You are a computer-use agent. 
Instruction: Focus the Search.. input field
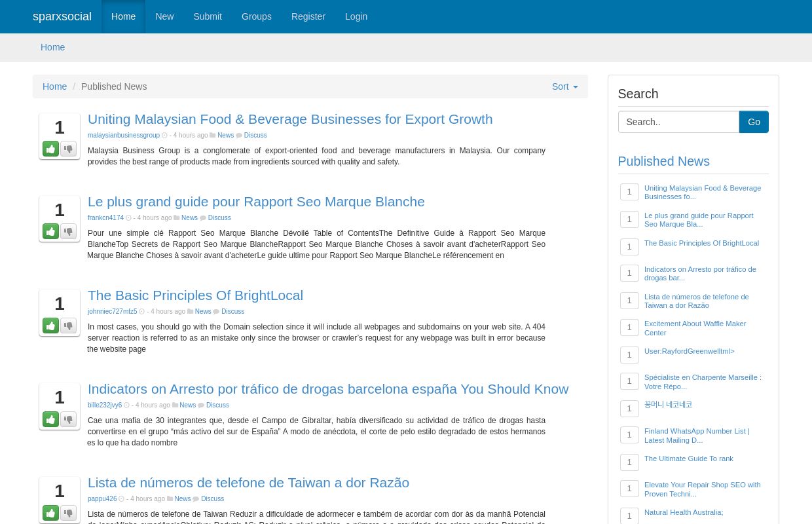678,122
